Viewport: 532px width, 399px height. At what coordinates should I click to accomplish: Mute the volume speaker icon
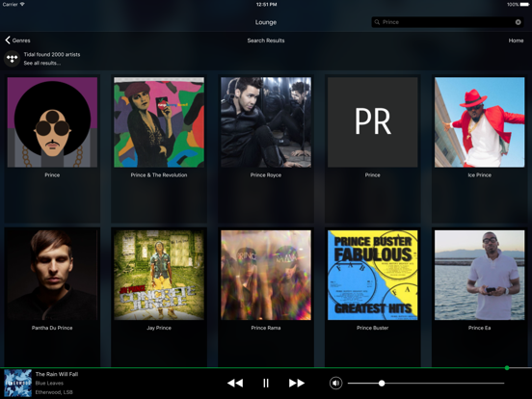(x=336, y=383)
